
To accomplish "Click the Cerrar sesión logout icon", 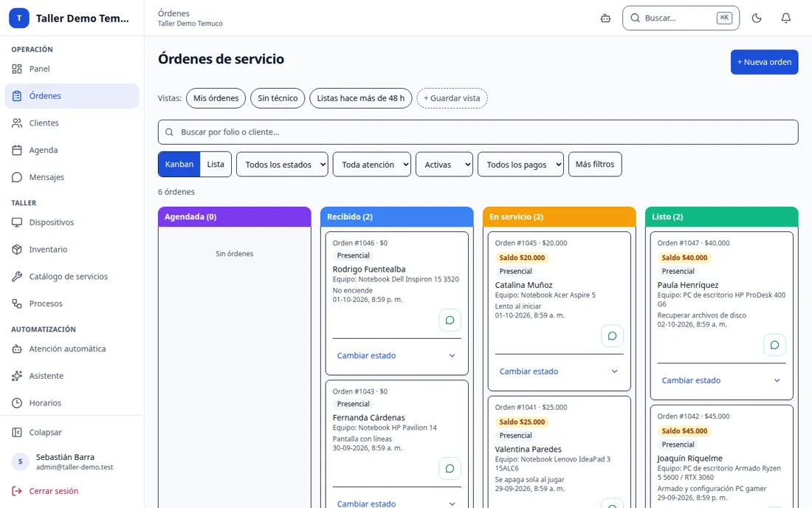I will click(x=17, y=491).
